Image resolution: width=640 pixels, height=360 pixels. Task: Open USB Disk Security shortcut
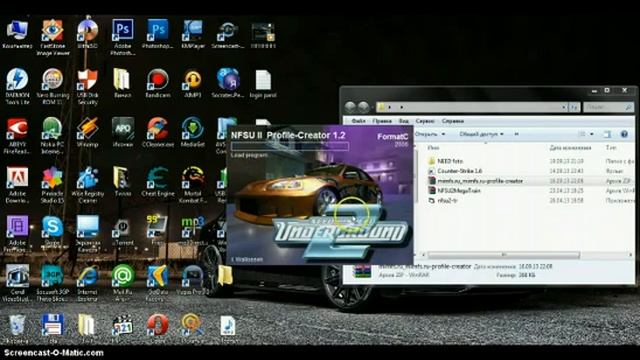[x=87, y=86]
